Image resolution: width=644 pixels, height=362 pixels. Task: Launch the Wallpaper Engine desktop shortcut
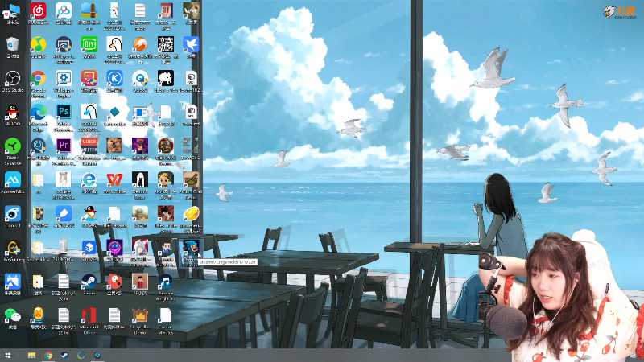point(64,78)
